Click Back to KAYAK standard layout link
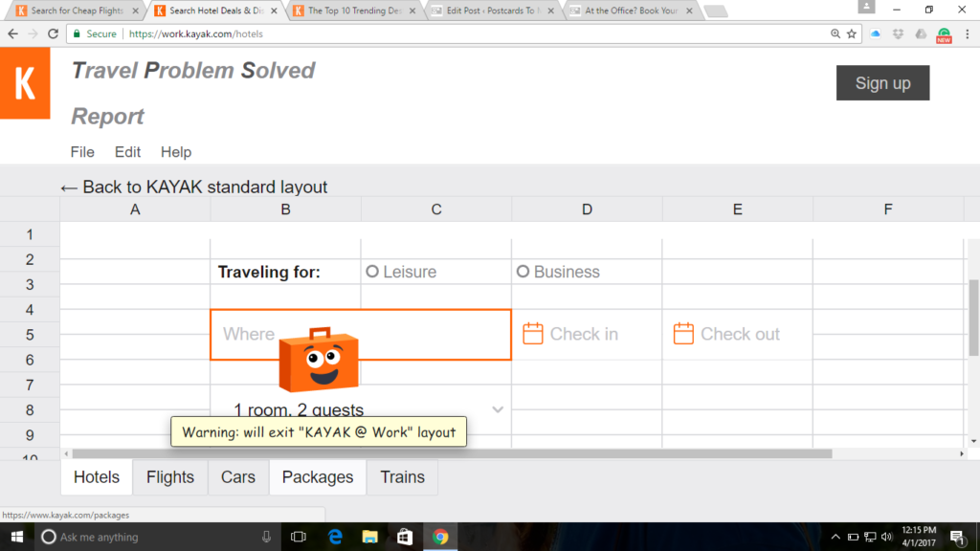The width and height of the screenshot is (980, 551). [x=193, y=187]
